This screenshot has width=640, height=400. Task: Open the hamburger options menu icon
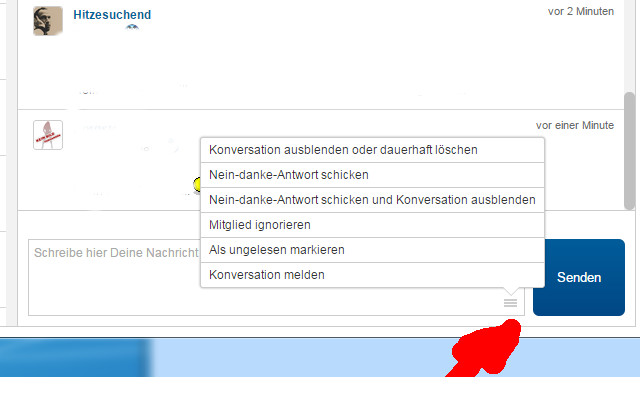pos(510,302)
